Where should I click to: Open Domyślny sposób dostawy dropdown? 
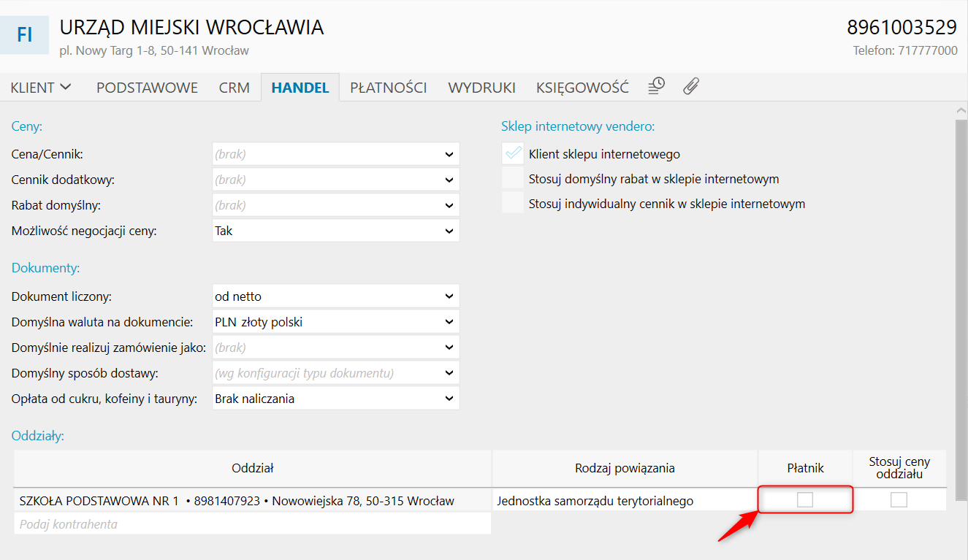click(335, 373)
